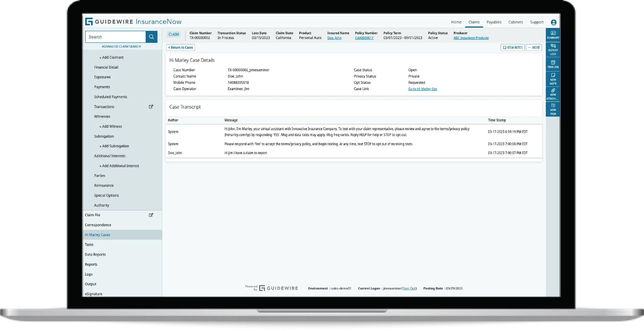This screenshot has width=644, height=331.
Task: Select timestamp 03-17-2023 6:59:19 PM EDT
Action: pyautogui.click(x=507, y=132)
